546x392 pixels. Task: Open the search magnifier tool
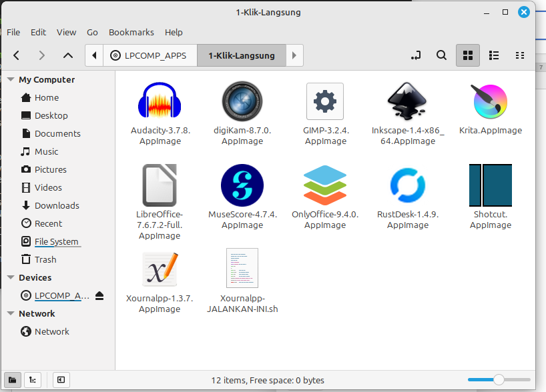click(x=441, y=55)
